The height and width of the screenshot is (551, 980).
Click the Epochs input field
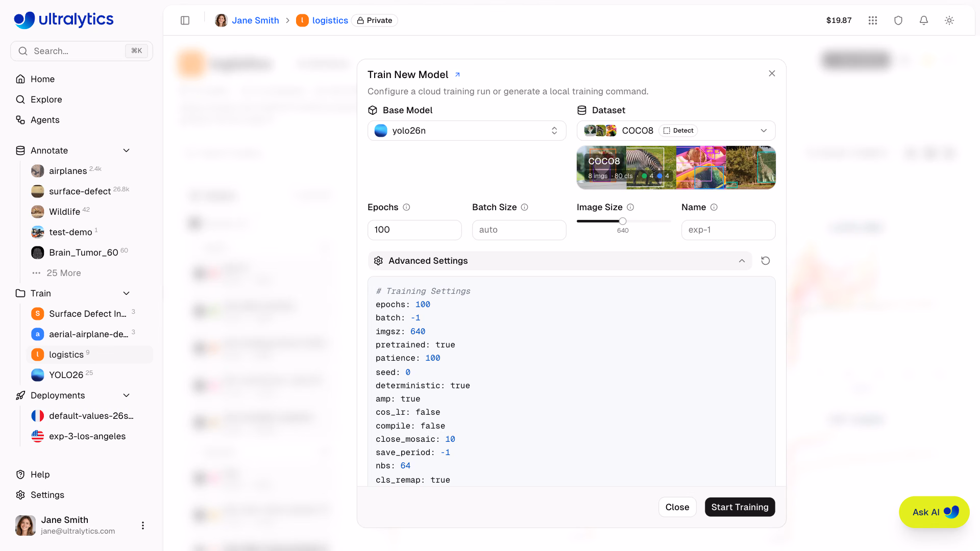pyautogui.click(x=414, y=230)
